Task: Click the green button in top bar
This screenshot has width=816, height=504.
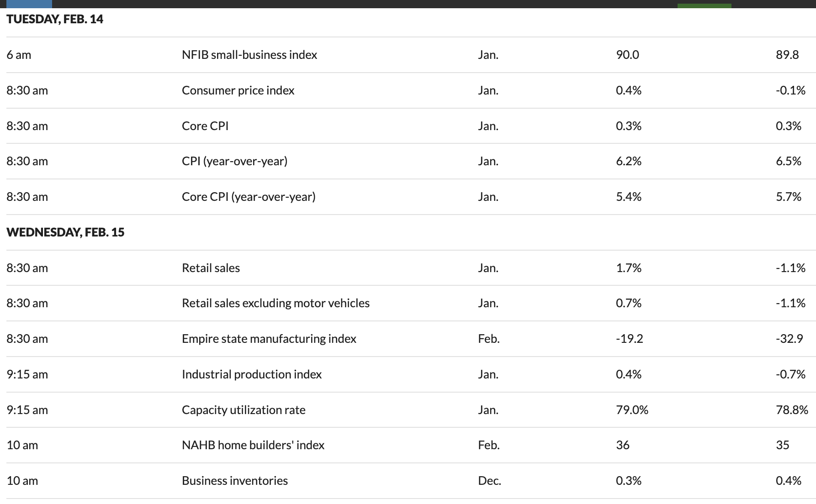Action: pos(704,5)
